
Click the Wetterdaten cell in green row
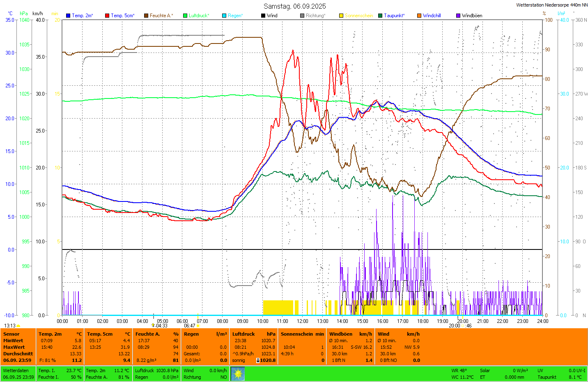(16, 371)
